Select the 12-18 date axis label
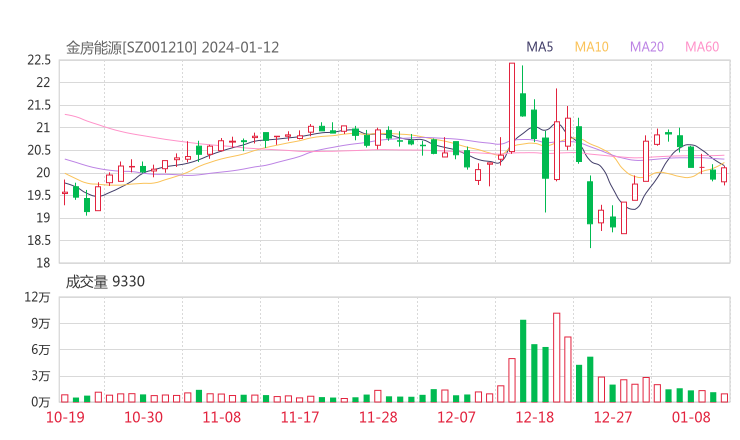740x440 pixels. tap(534, 417)
